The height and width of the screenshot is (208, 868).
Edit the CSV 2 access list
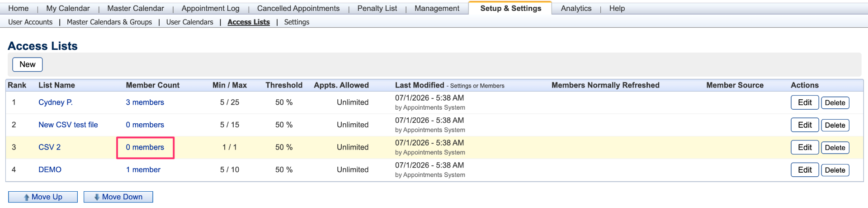click(805, 147)
